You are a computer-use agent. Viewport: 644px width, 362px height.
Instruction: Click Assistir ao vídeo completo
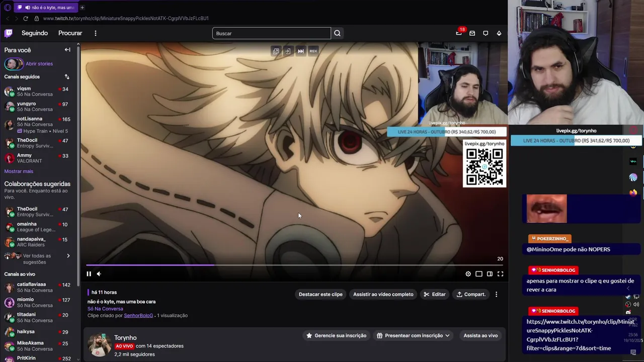coord(383,295)
